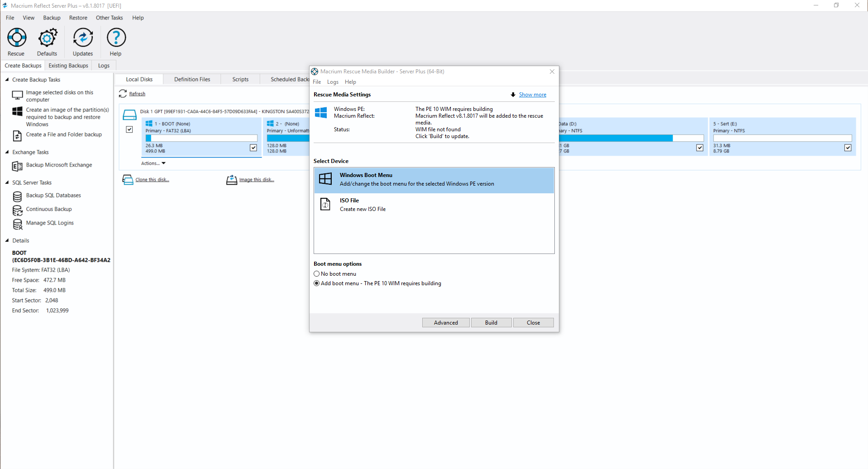This screenshot has height=469, width=868.
Task: Uncheck the Data (D:) partition checkbox
Action: tap(700, 148)
